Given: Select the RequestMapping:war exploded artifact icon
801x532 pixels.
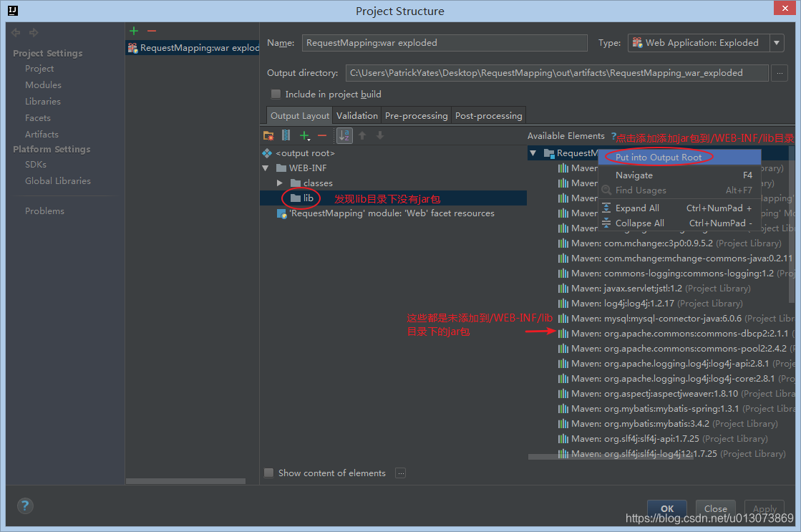Looking at the screenshot, I should pos(132,48).
